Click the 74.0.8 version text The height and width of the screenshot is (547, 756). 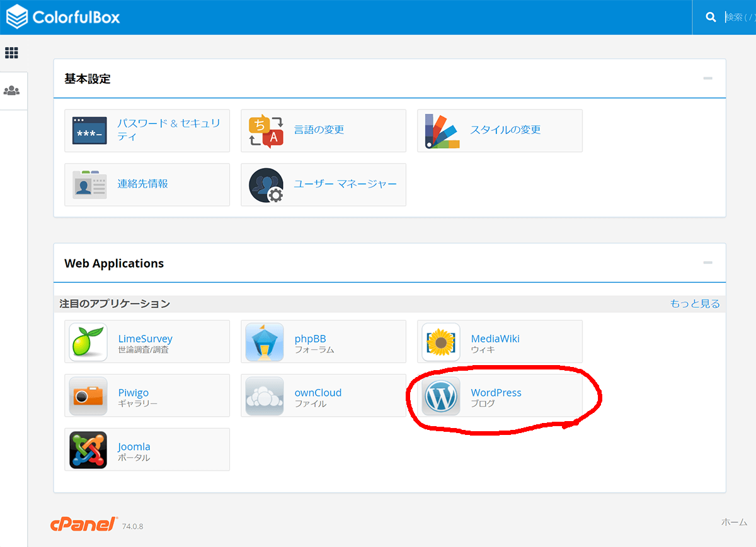(x=133, y=526)
